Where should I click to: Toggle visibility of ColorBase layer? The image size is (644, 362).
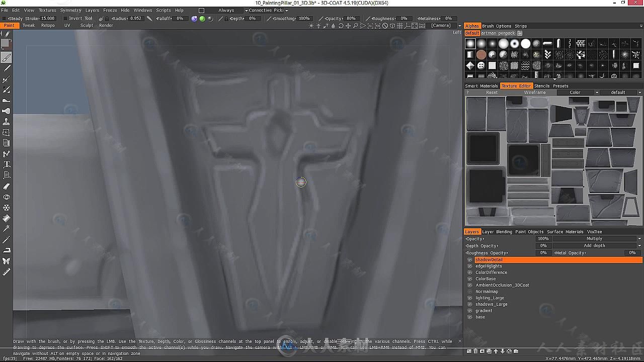pyautogui.click(x=470, y=279)
